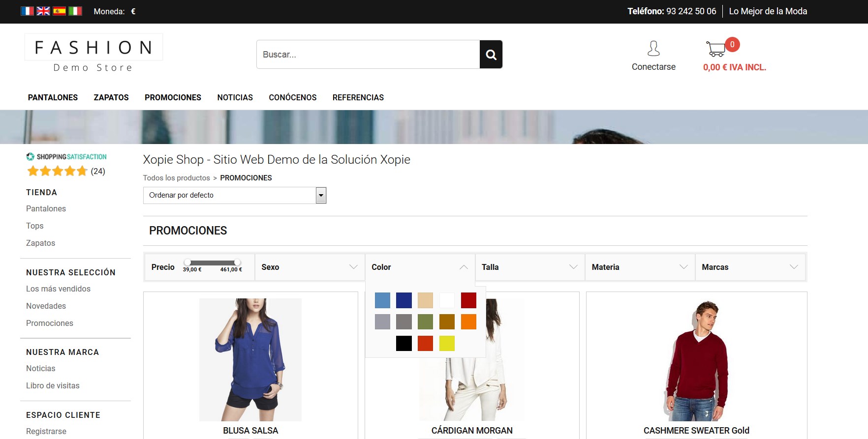
Task: Choose the Italian flag language icon
Action: [75, 11]
